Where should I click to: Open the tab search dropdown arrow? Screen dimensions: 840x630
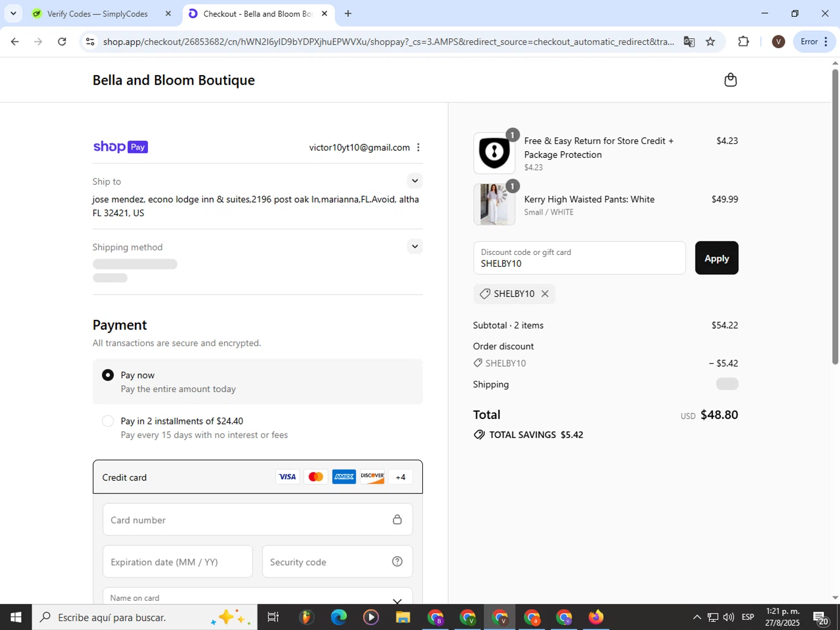tap(13, 13)
